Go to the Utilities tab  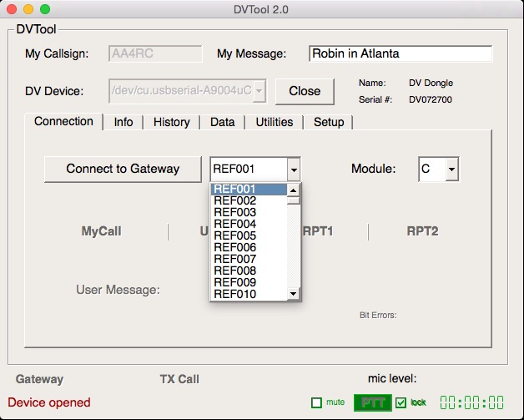(274, 122)
